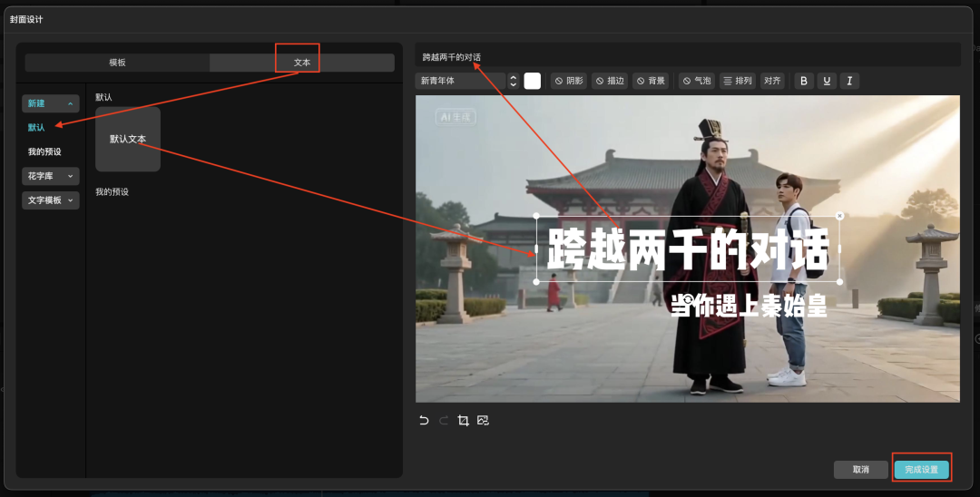Select the crop tool icon
The image size is (980, 497).
click(x=463, y=420)
